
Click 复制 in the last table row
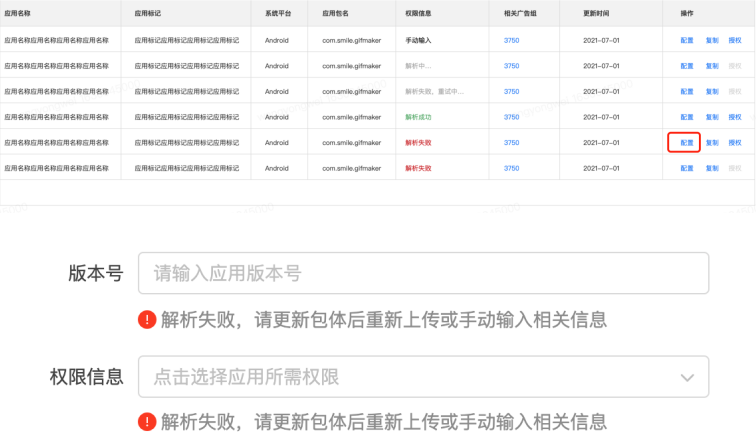tap(711, 168)
